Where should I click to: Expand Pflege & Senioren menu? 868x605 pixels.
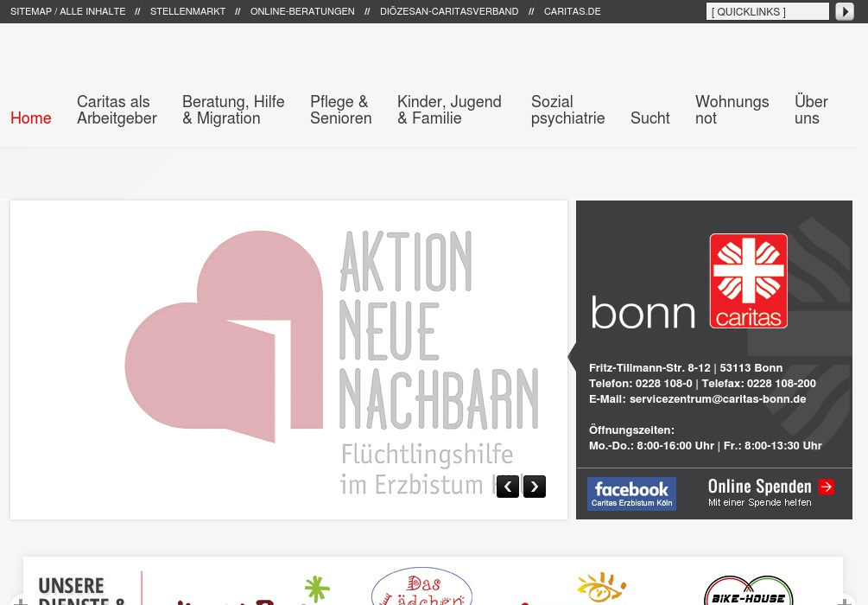coord(340,110)
